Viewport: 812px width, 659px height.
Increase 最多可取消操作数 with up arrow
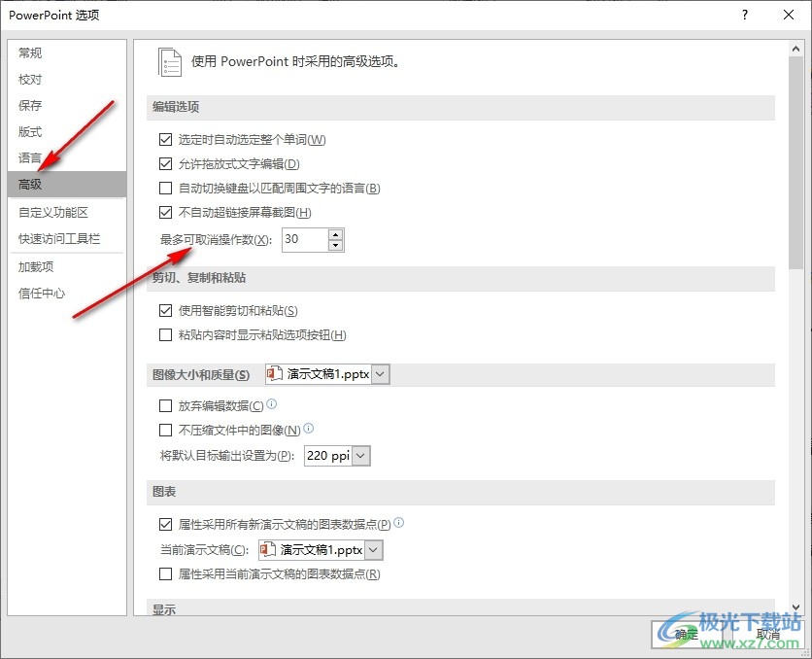(x=335, y=234)
